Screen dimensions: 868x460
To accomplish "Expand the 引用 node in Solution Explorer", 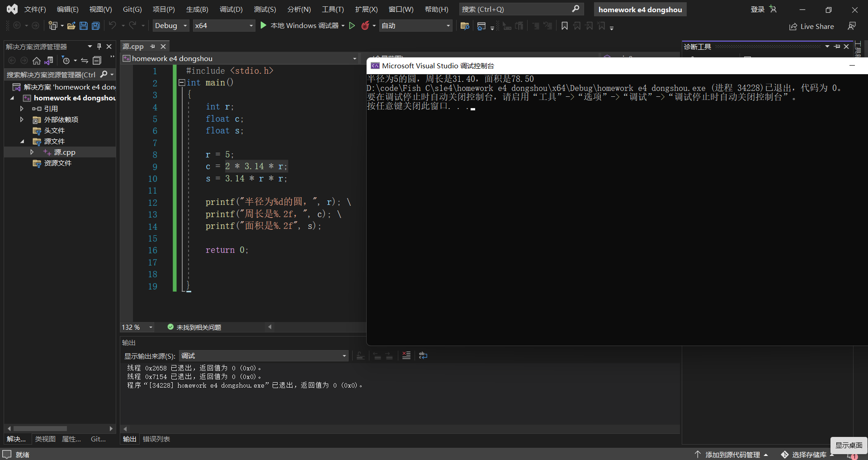I will (21, 109).
